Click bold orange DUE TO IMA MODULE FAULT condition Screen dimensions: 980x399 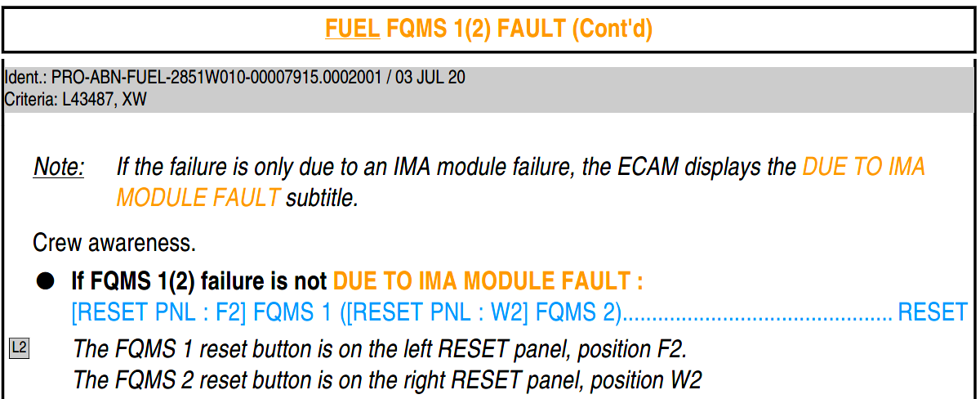click(x=488, y=282)
